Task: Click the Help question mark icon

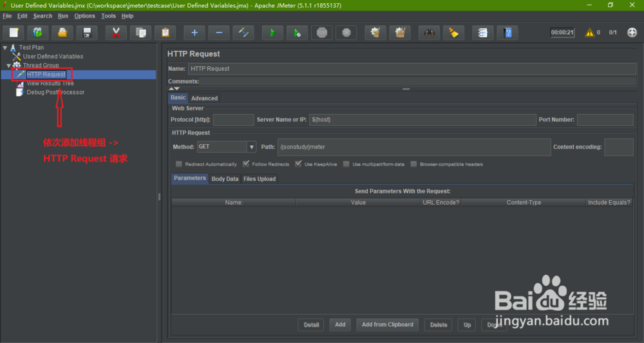Action: [x=507, y=33]
